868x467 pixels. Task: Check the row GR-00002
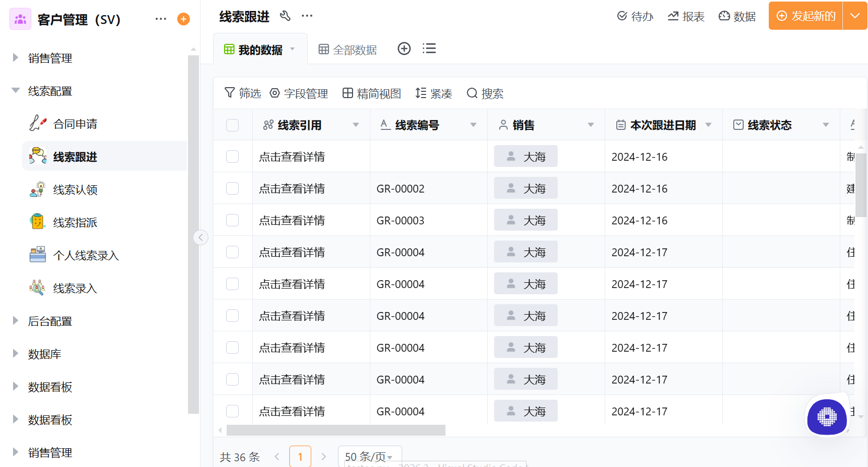point(232,188)
